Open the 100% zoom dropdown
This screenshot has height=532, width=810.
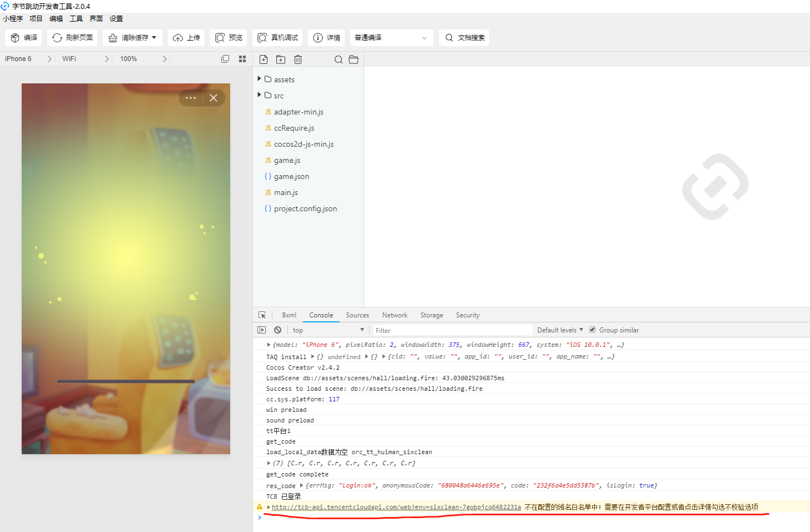click(143, 59)
